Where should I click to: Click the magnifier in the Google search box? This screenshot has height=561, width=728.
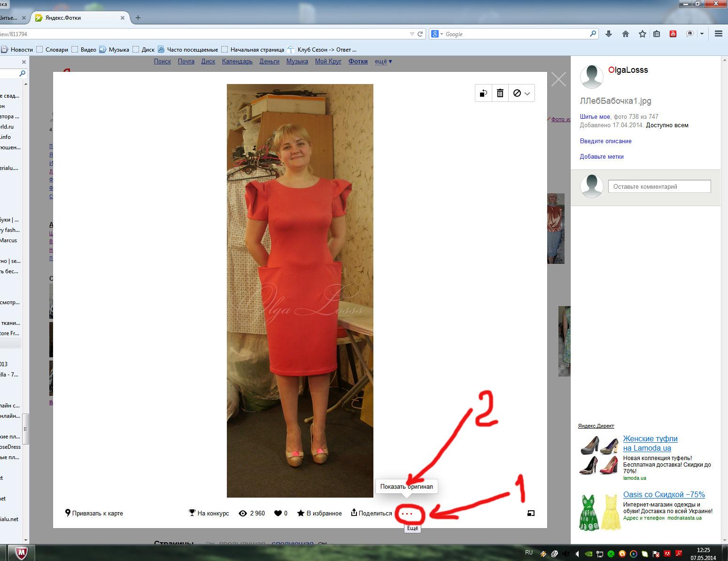(593, 34)
